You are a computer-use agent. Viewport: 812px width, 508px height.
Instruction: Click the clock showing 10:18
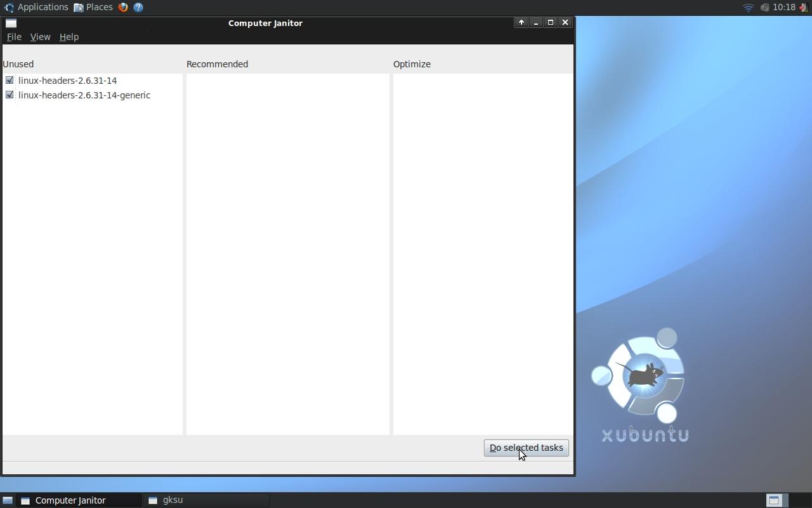pyautogui.click(x=784, y=7)
